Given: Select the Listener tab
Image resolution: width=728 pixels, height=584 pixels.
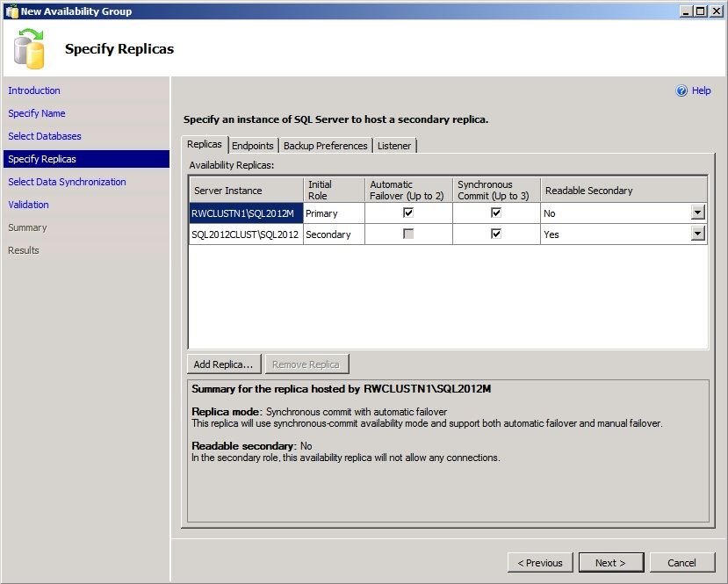Looking at the screenshot, I should [395, 146].
